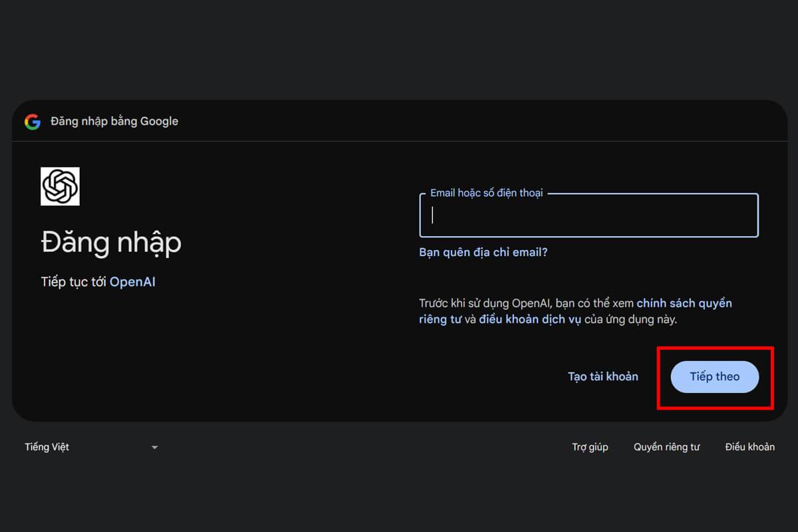
Task: Open the 'Trợ giúp' footer link
Action: pyautogui.click(x=590, y=447)
